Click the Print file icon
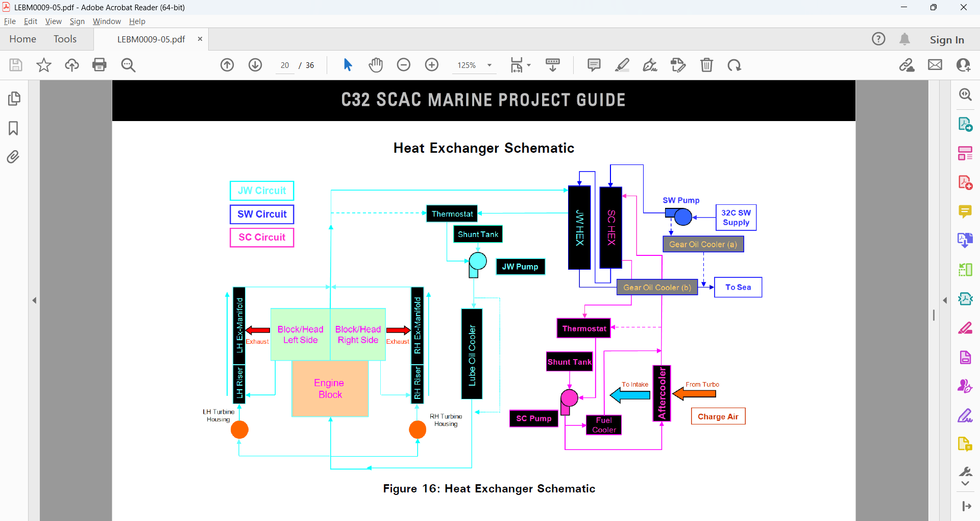The width and height of the screenshot is (980, 521). (100, 65)
